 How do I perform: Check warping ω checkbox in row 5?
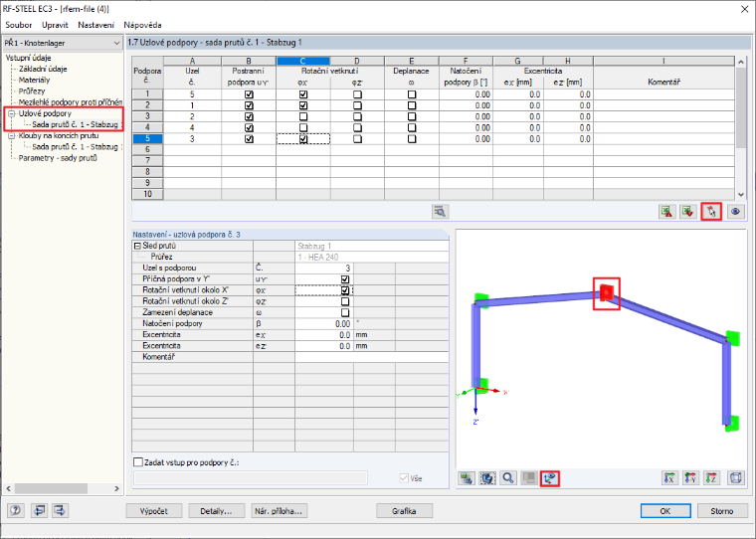412,139
